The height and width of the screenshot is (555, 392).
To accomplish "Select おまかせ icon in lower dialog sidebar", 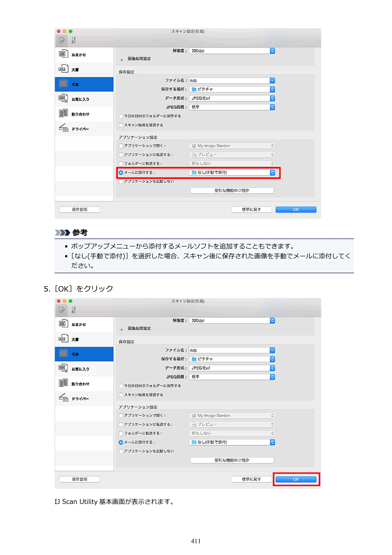I will [x=63, y=324].
